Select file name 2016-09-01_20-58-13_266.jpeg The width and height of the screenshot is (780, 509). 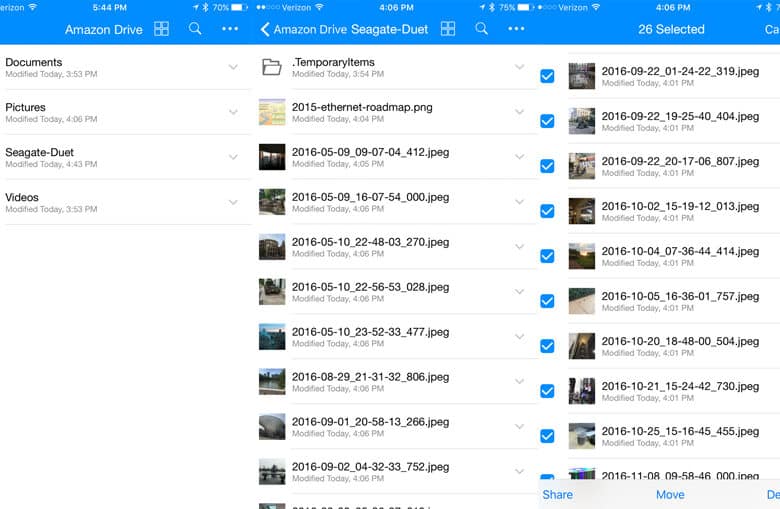(370, 422)
